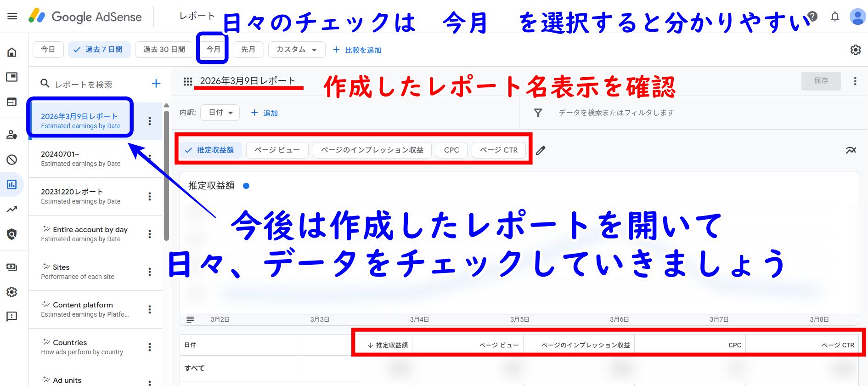
Task: Enable the CPC metric chip
Action: point(451,150)
